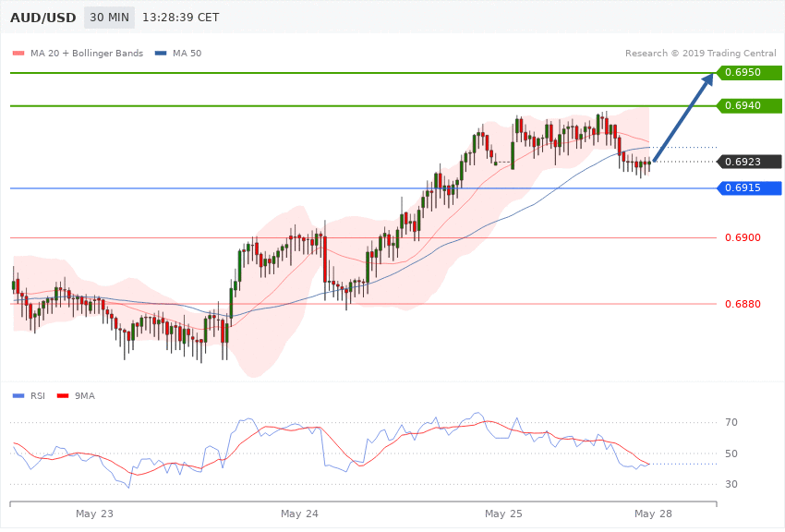Click the 0.6880 support level label
Screen dimensions: 785x532
click(743, 304)
